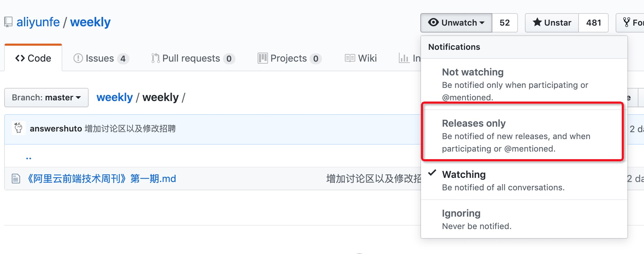Open the aliyunfe owner link
This screenshot has width=644, height=254.
pos(38,22)
